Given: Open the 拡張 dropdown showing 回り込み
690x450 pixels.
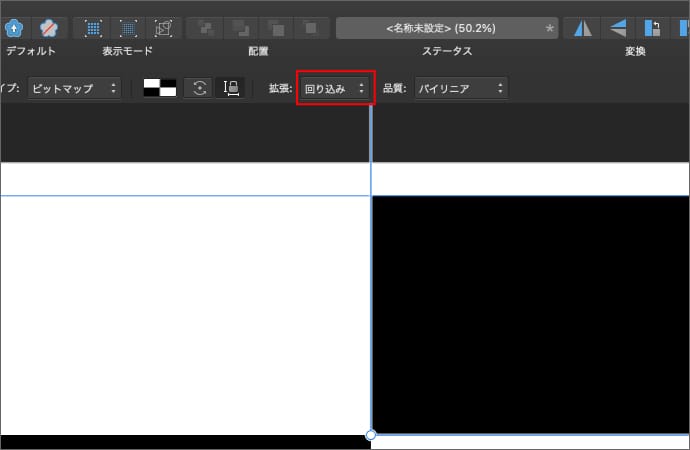Looking at the screenshot, I should point(335,88).
